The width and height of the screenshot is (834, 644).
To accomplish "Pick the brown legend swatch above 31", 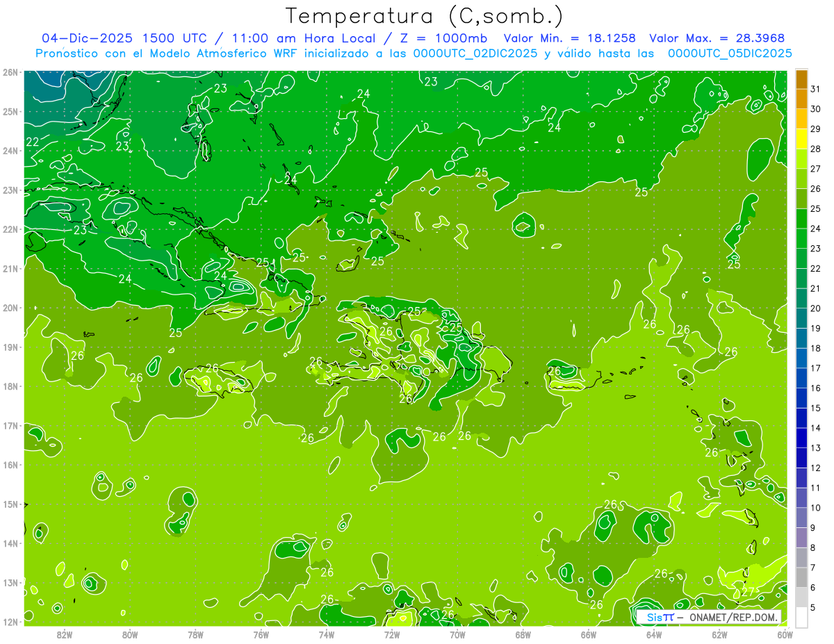I will 801,79.
